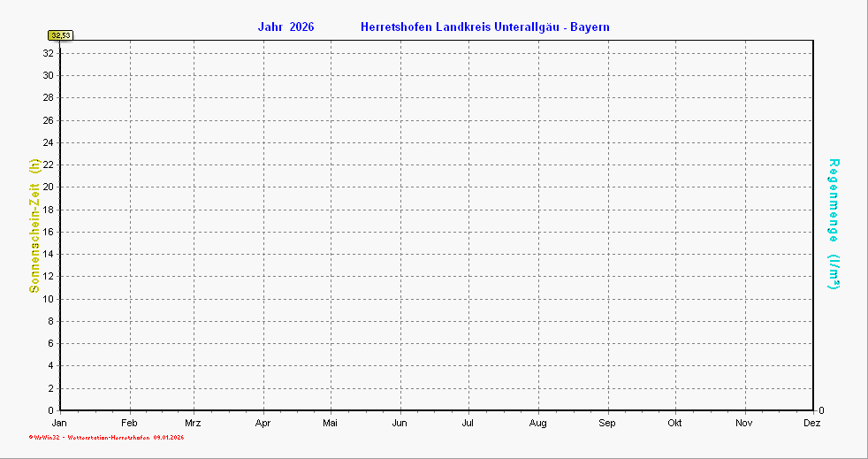This screenshot has width=868, height=459.
Task: Click the 0 value on the rain axis
Action: (821, 410)
